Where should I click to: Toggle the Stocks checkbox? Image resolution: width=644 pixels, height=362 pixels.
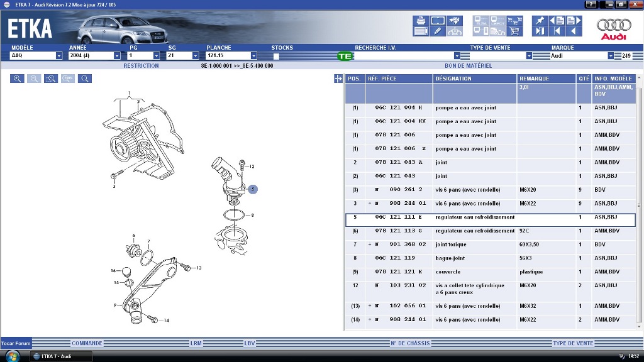coord(276,56)
